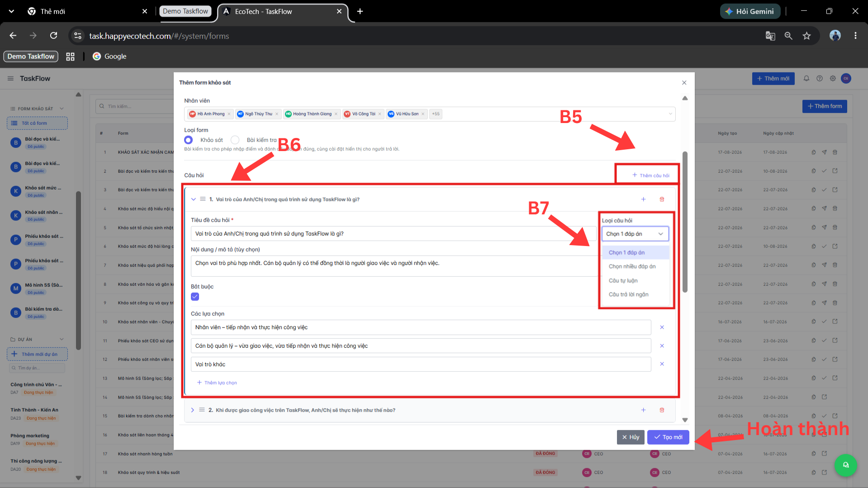The width and height of the screenshot is (868, 488).
Task: Select the Bài kiểm tra radio option
Action: tap(235, 140)
